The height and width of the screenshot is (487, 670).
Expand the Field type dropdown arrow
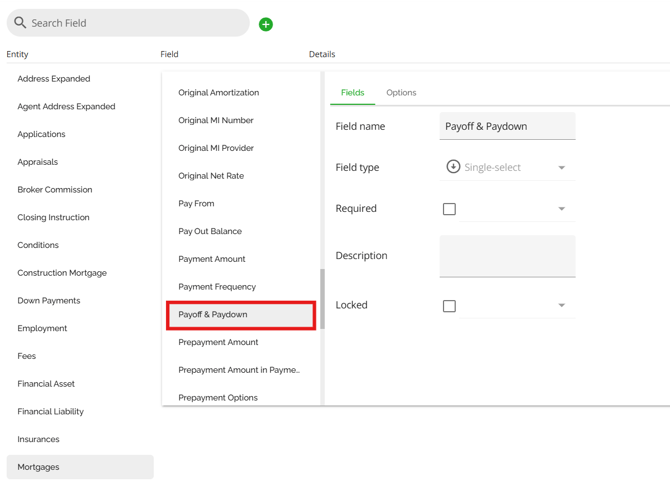tap(561, 168)
